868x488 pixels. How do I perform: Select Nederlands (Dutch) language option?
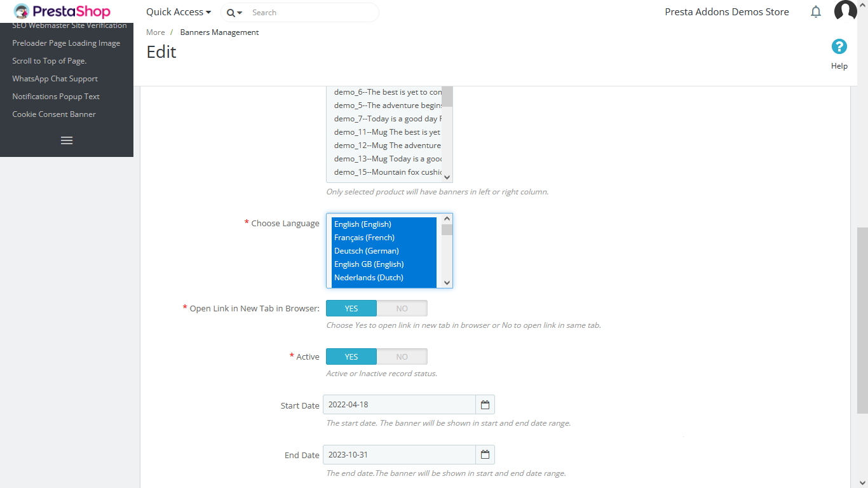384,278
